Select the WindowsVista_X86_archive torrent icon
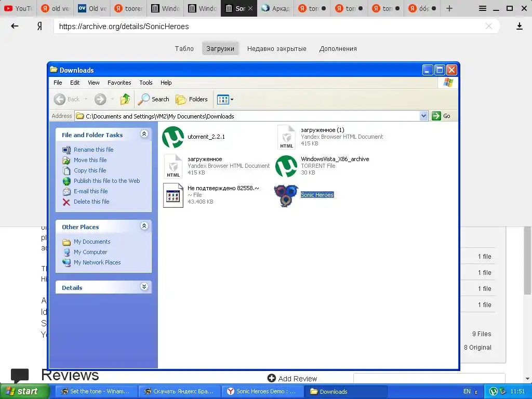This screenshot has width=532, height=399. click(286, 166)
